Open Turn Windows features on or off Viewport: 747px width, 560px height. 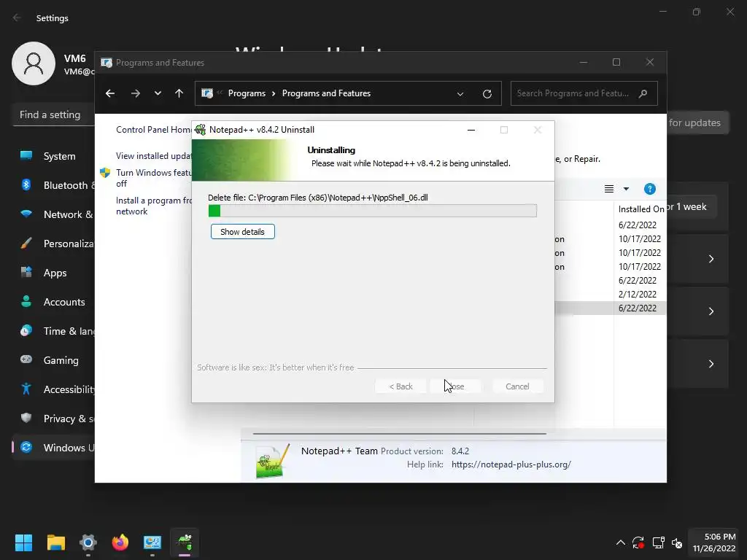(x=153, y=178)
